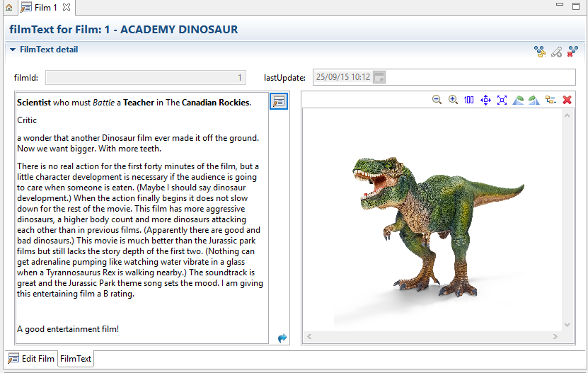Open the text editor icon beside description
Viewport: 588px width, 373px height.
pos(279,101)
